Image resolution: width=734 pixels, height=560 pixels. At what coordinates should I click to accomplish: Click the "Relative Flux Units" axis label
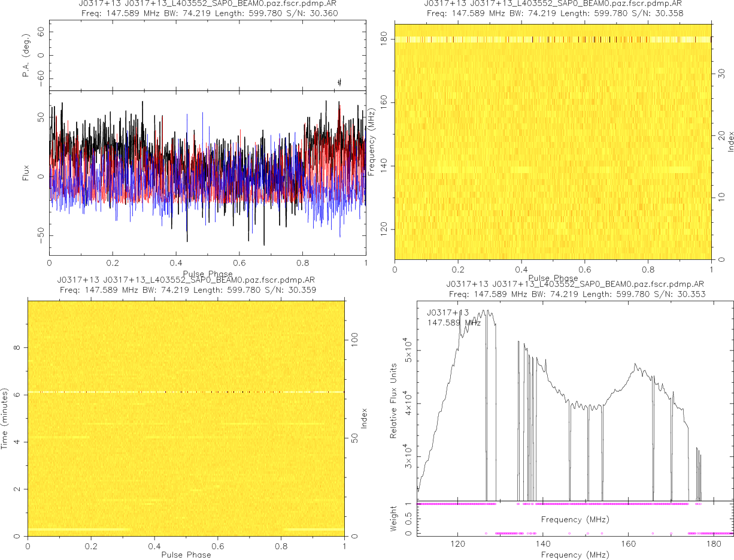(394, 400)
